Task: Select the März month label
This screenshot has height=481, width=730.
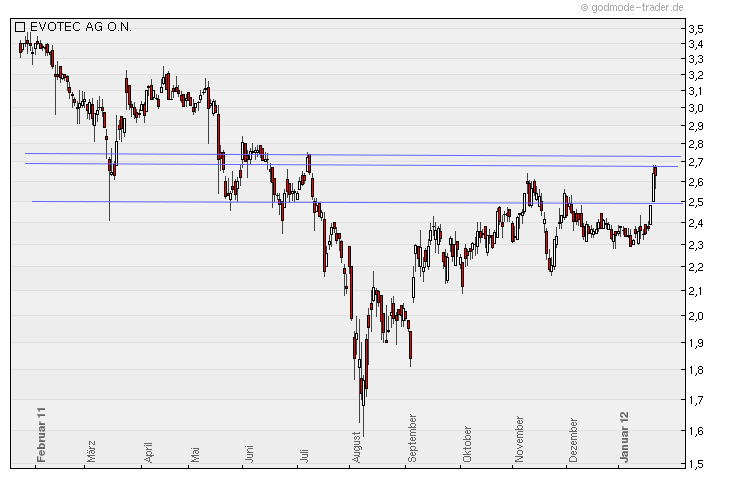Action: click(91, 451)
